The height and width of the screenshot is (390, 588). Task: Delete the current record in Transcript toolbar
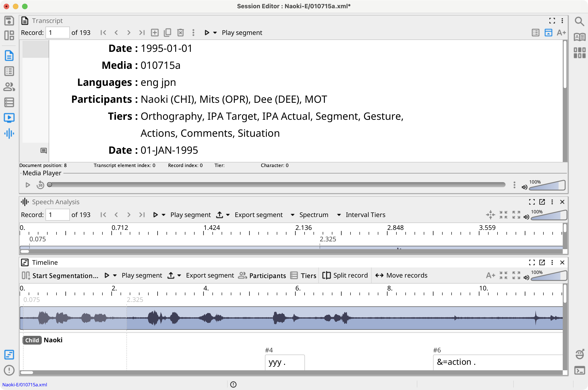tap(180, 33)
